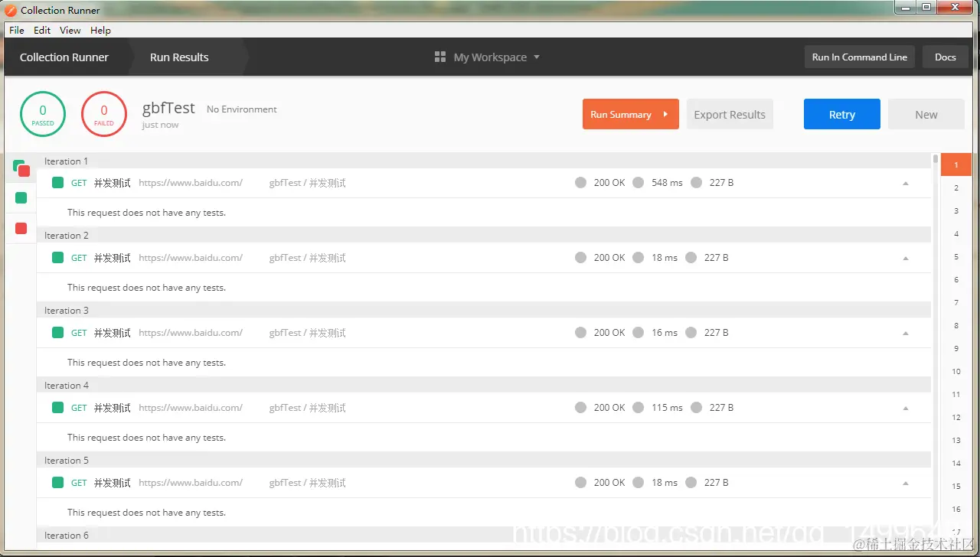980x557 pixels.
Task: Jump to iteration 16 in the number strip
Action: pos(956,509)
